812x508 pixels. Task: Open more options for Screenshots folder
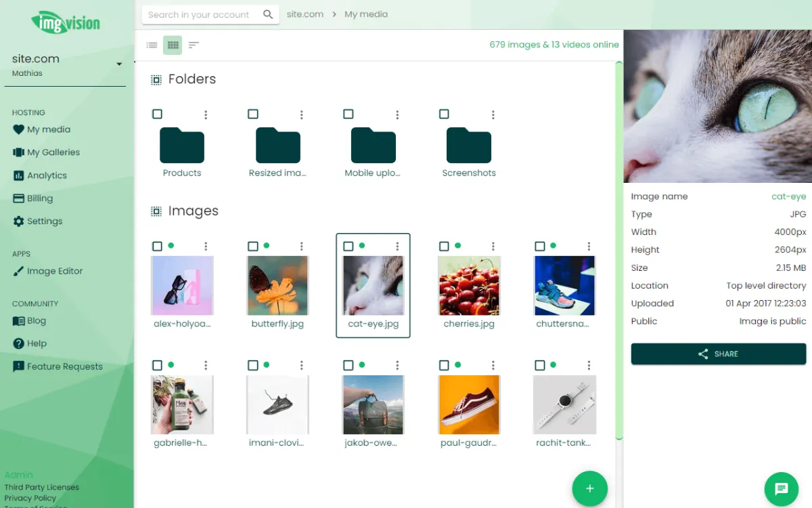493,114
